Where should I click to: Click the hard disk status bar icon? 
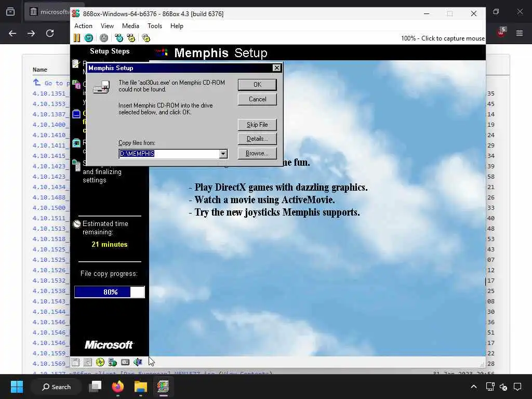tap(125, 362)
